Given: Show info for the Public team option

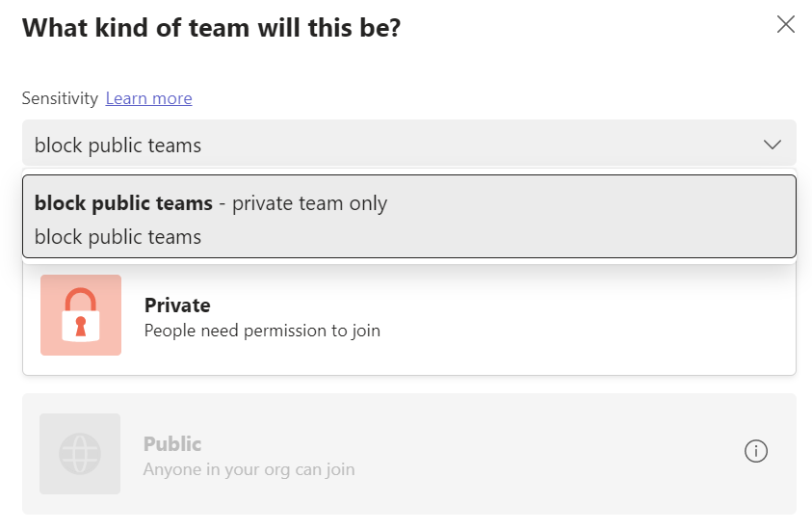Looking at the screenshot, I should click(x=756, y=451).
